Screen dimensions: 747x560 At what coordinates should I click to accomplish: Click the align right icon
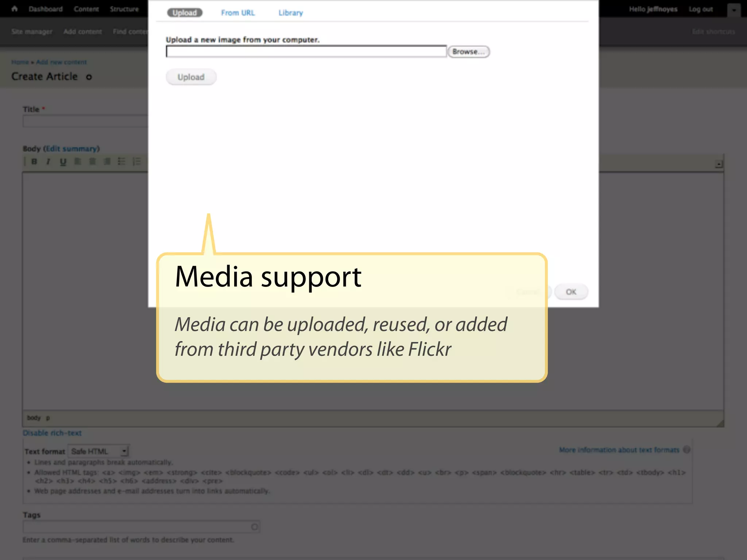coord(107,162)
